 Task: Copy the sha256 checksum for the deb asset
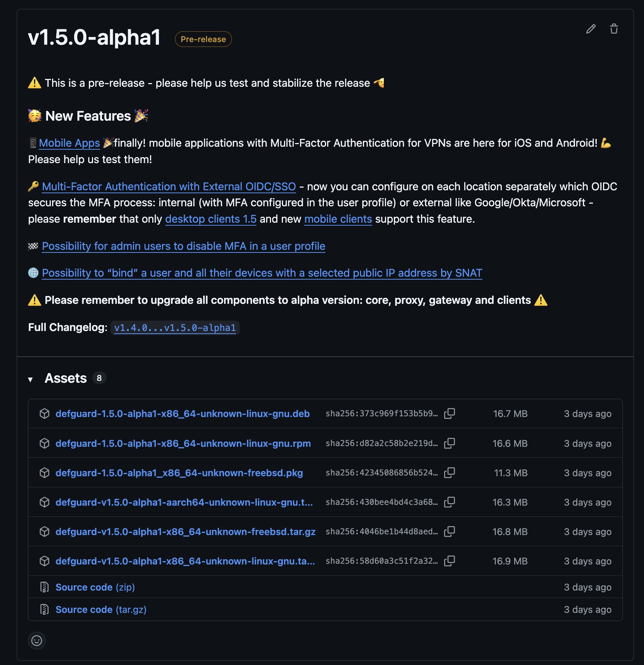pyautogui.click(x=450, y=413)
